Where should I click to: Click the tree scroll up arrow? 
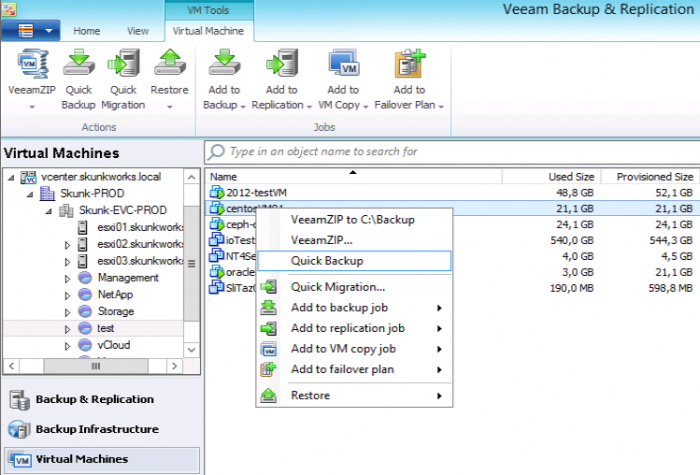point(192,177)
